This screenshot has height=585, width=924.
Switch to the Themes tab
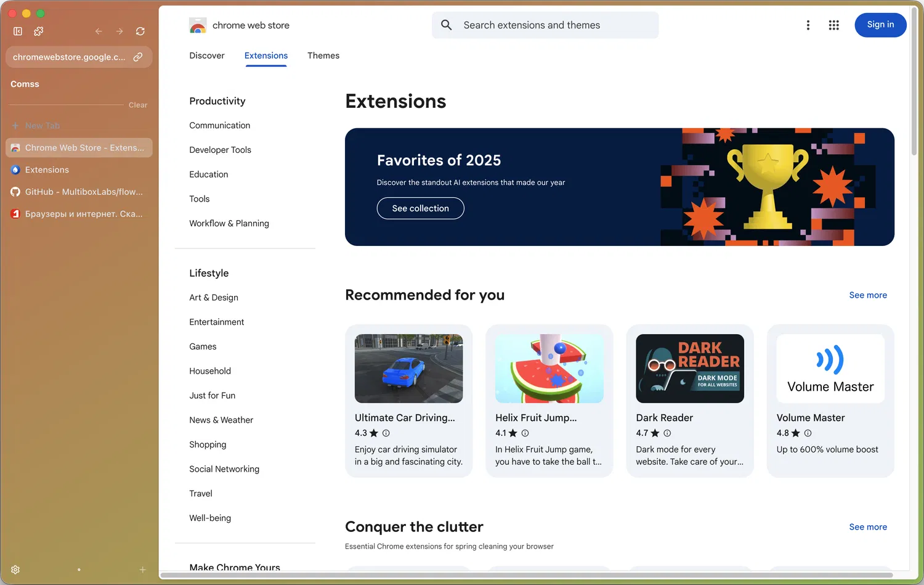pos(323,55)
